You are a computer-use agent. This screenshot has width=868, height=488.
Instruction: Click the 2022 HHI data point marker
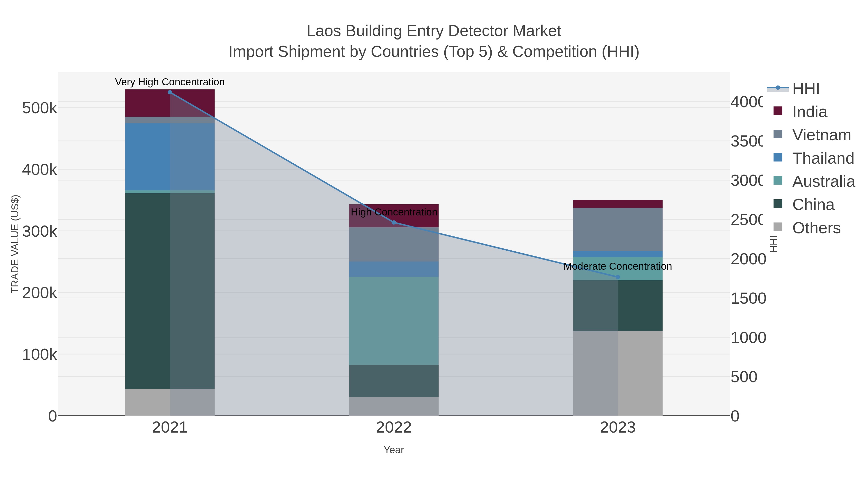394,222
